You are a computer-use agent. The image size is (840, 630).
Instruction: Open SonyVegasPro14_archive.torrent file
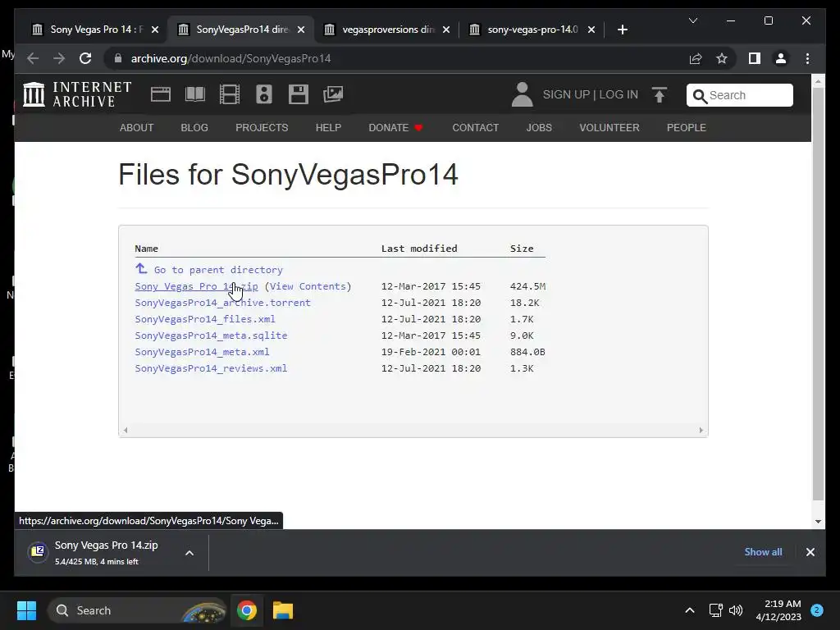223,303
